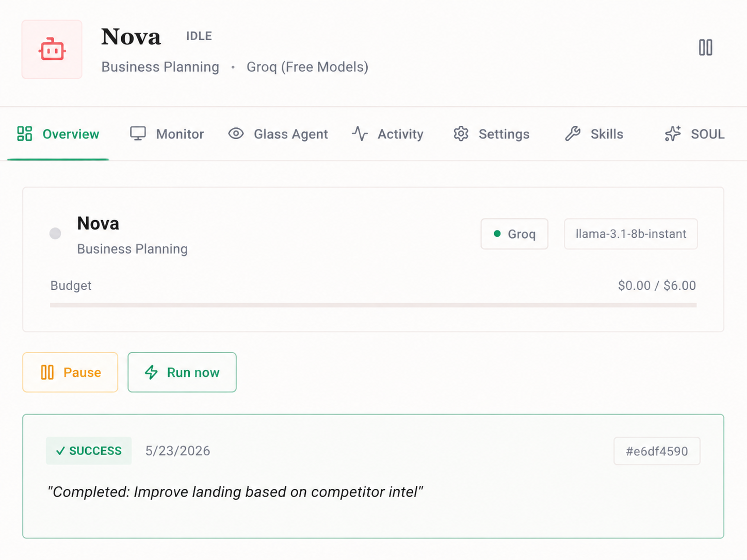Screen dimensions: 747x560
Task: Click the Groq provider badge
Action: (x=514, y=234)
